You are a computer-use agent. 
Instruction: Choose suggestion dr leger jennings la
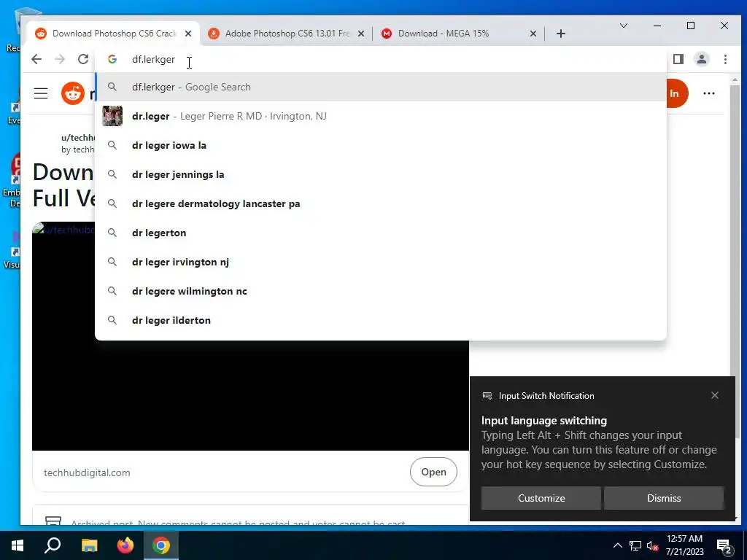381,174
